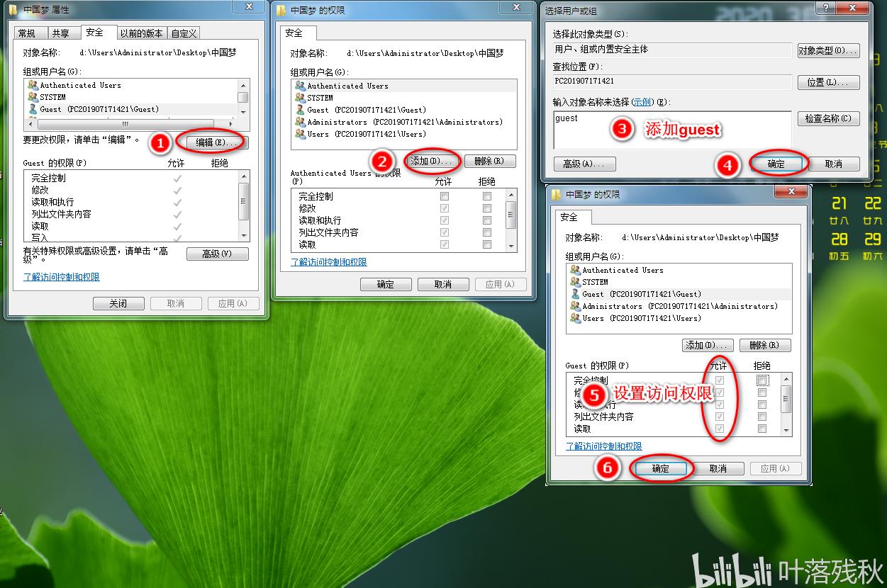This screenshot has width=887, height=588.
Task: Open the 以前的版本 tab
Action: 141,33
